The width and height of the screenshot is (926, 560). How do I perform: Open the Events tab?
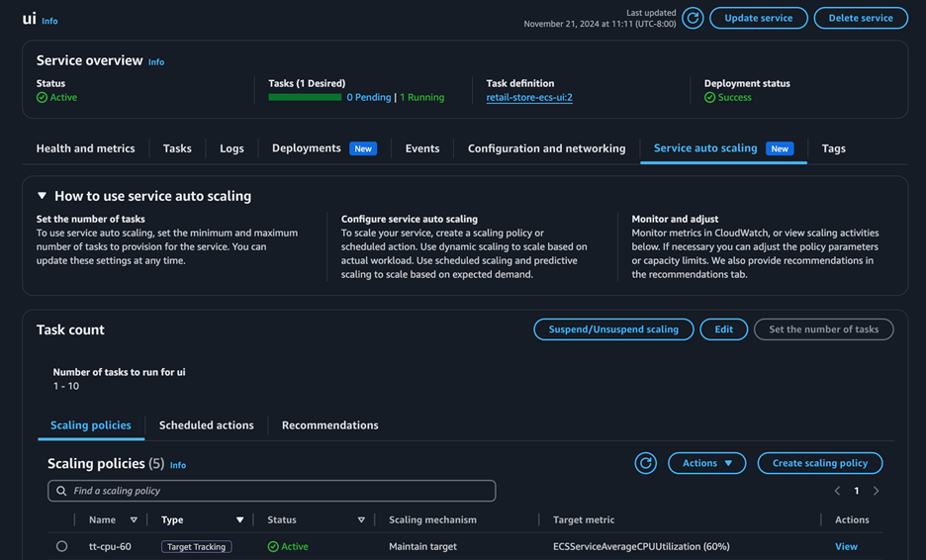(422, 148)
